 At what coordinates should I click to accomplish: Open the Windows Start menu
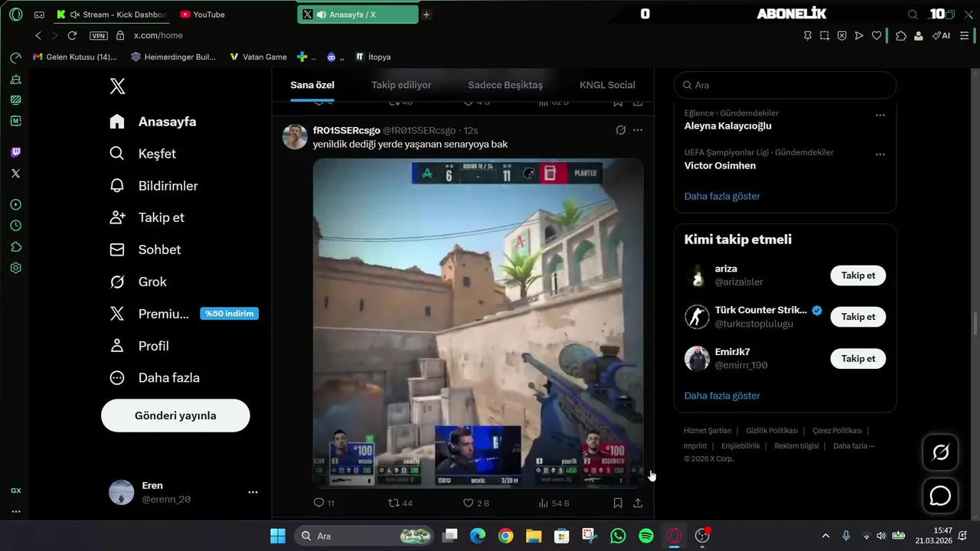(x=278, y=536)
